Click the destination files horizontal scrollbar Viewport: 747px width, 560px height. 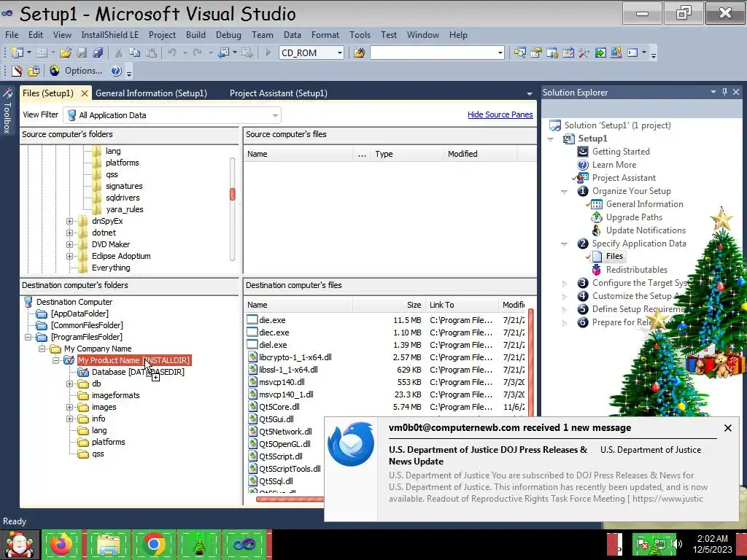pos(290,499)
